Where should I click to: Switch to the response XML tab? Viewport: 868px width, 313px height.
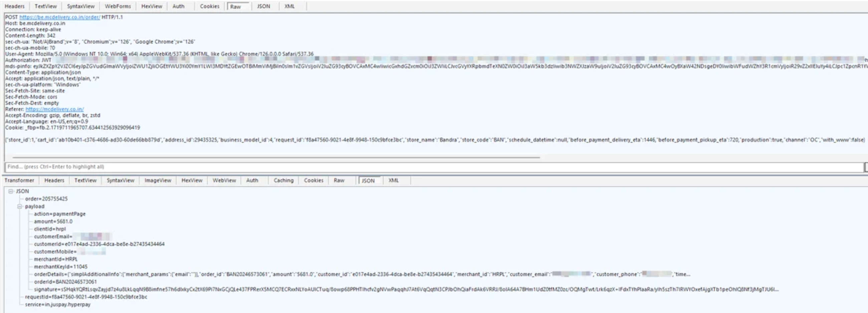click(x=393, y=181)
